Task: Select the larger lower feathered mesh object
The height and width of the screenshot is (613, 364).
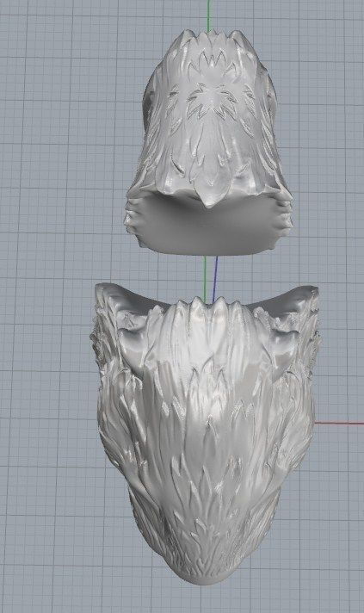Action: (x=206, y=434)
